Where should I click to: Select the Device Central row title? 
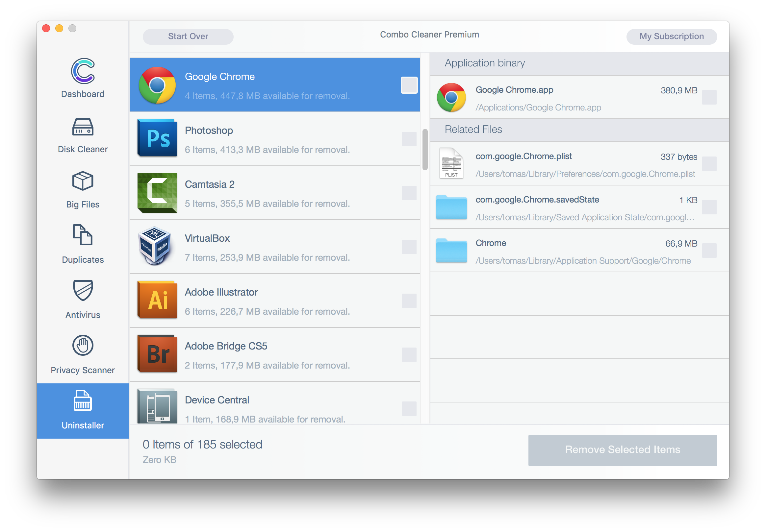coord(217,400)
